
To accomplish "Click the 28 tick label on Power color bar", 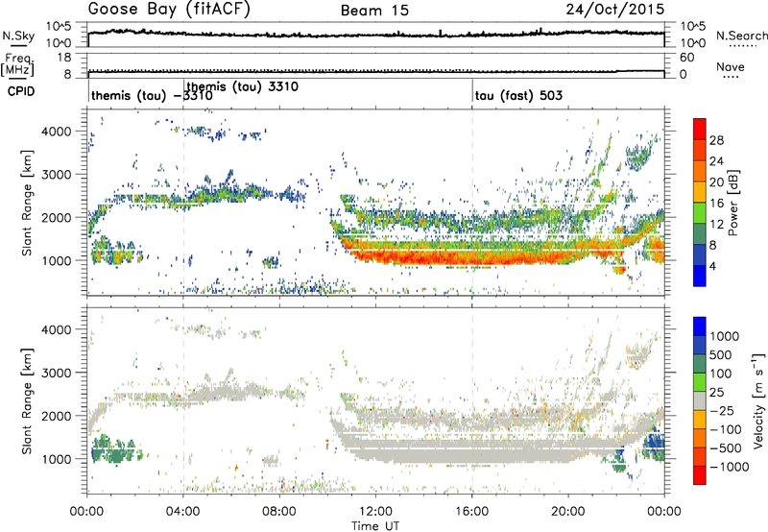I will click(716, 140).
